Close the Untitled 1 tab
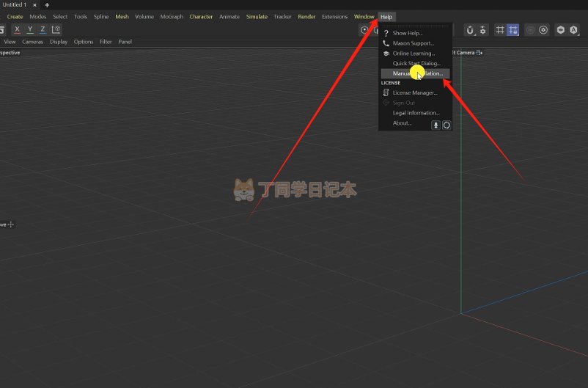 click(x=34, y=5)
